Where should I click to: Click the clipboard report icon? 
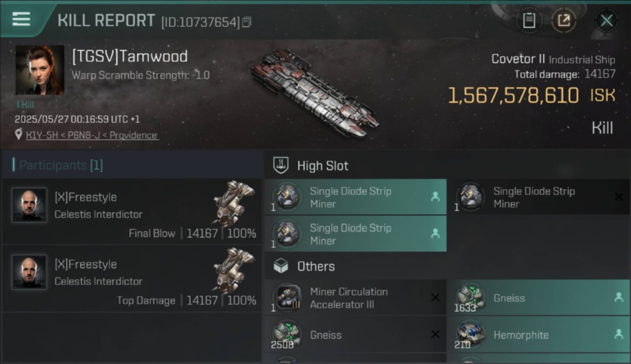(529, 20)
